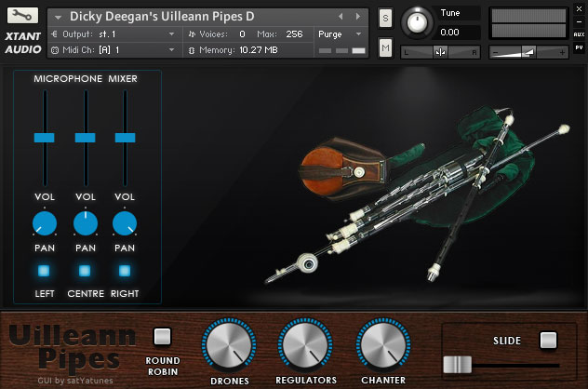Click the Max voices value 256

294,34
